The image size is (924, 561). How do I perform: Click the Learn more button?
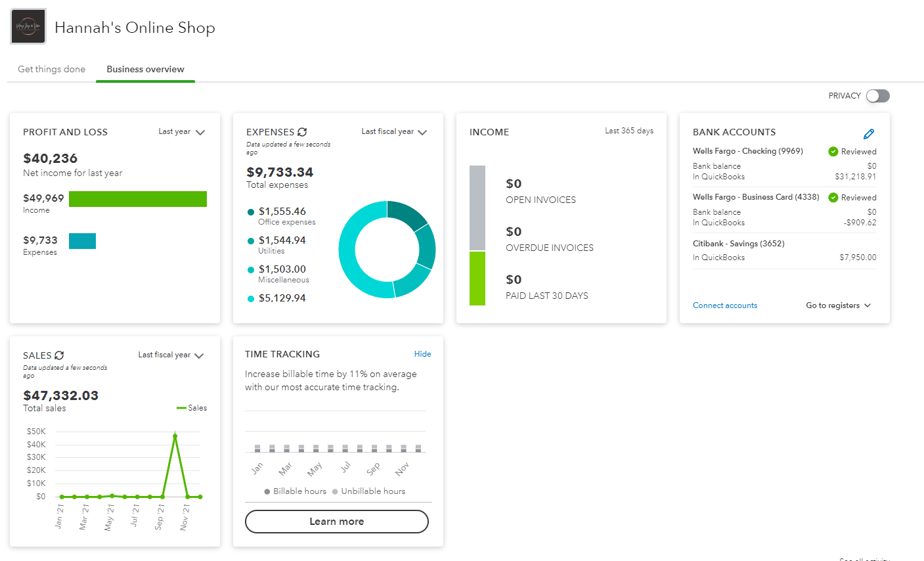(x=337, y=522)
